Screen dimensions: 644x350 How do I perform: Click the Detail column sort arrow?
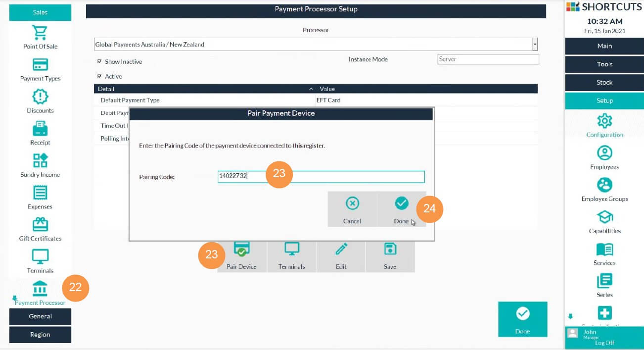311,89
